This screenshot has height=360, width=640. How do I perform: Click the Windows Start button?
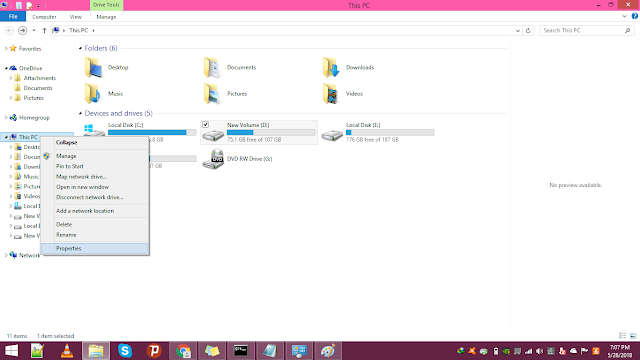11,351
